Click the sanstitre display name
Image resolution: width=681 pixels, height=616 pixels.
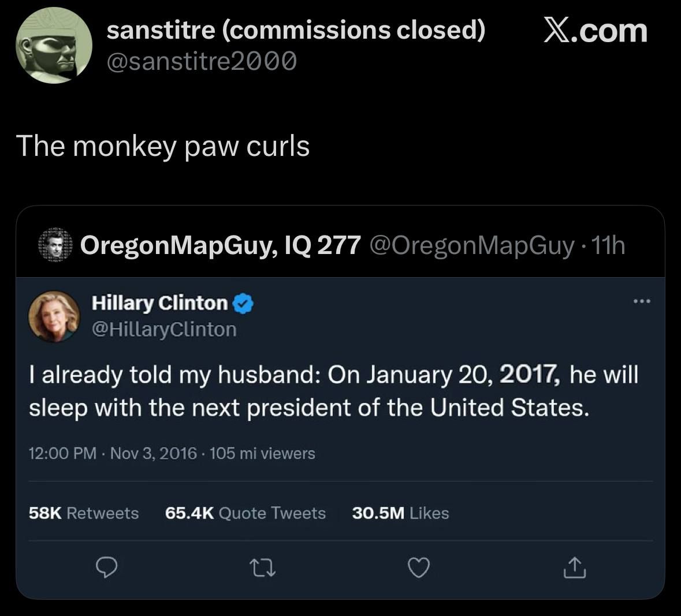(x=296, y=30)
